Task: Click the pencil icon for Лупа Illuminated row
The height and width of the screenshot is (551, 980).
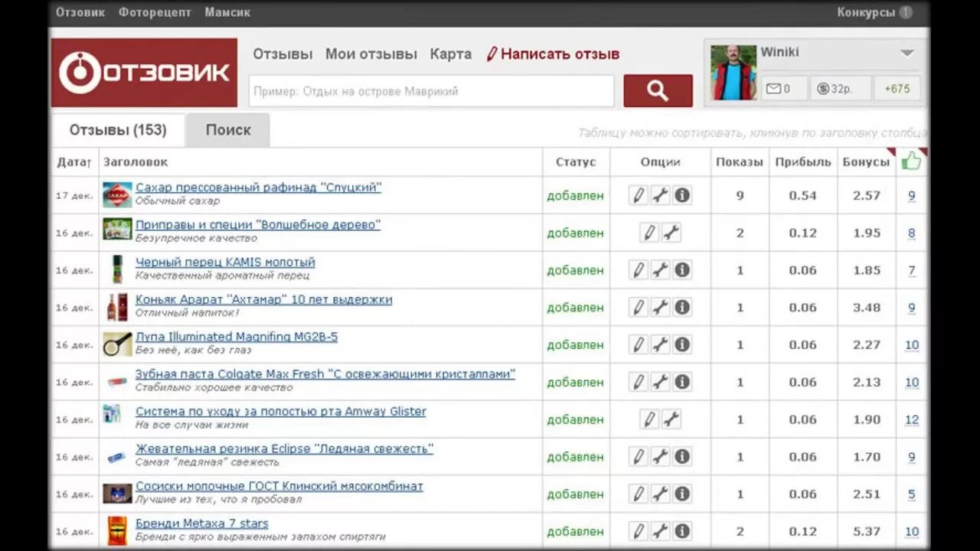Action: pos(639,344)
